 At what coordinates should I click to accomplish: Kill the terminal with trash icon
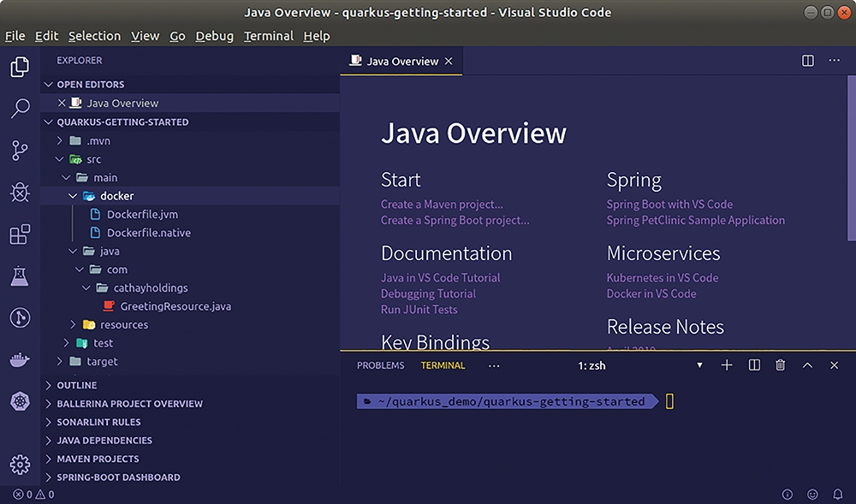tap(780, 365)
